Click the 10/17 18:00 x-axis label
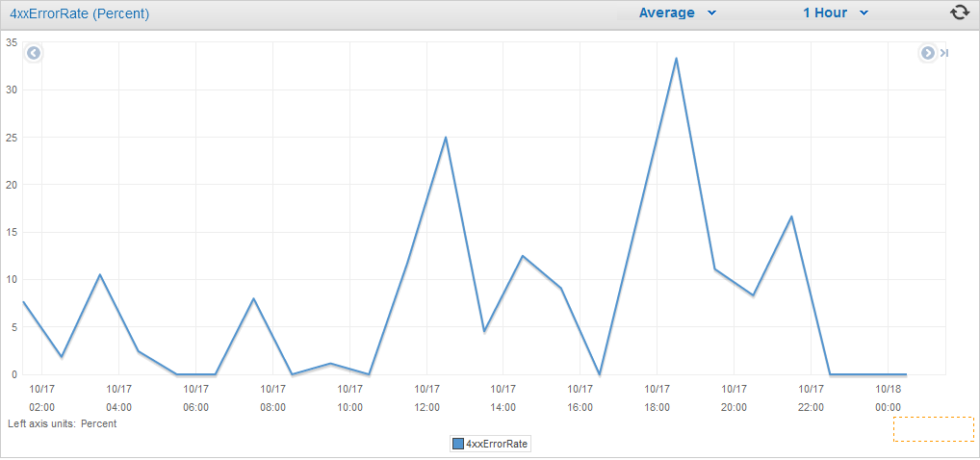The height and width of the screenshot is (460, 980). [x=658, y=397]
